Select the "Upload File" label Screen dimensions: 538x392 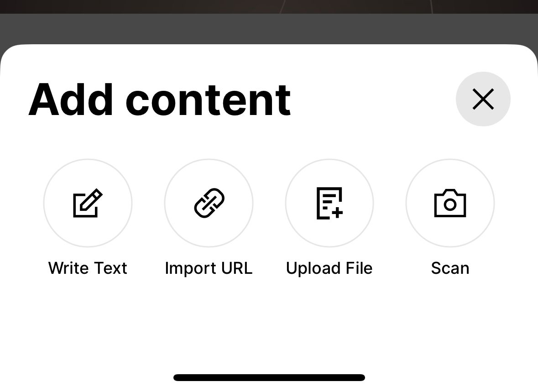click(329, 268)
